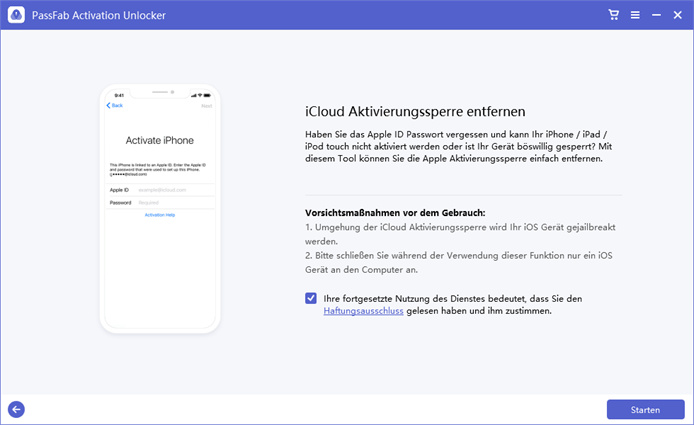Screen dimensions: 694x425
Task: Open the shopping cart purchase icon
Action: point(613,15)
